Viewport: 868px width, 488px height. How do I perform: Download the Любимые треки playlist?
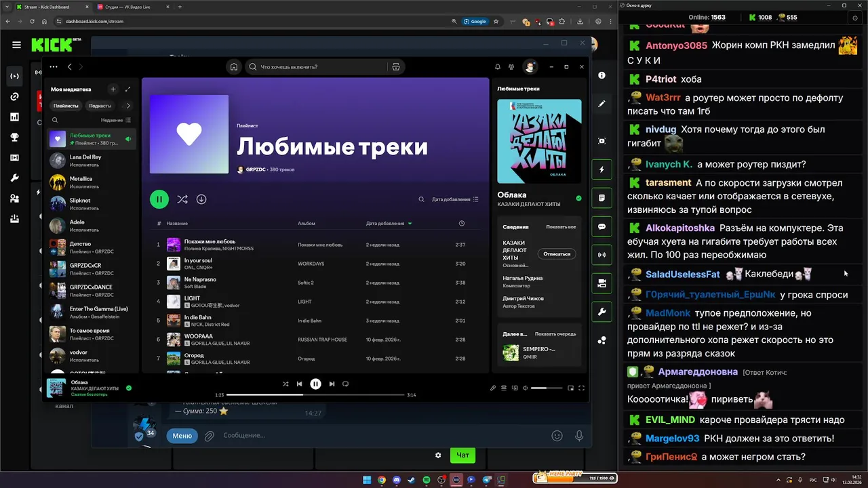201,199
